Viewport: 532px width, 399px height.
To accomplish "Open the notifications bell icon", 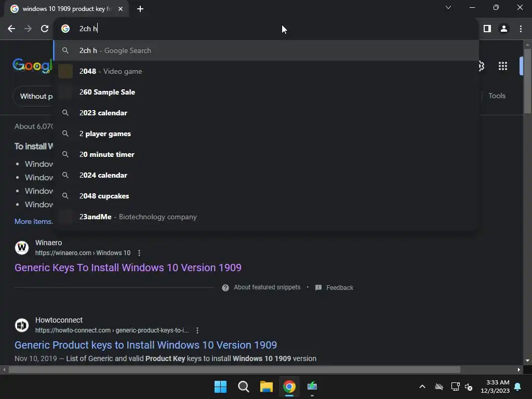I will 517,387.
